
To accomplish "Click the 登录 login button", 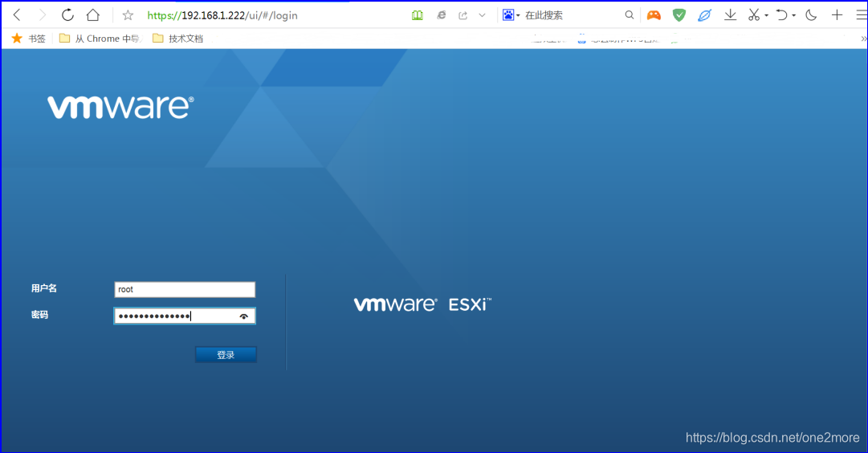I will tap(226, 354).
